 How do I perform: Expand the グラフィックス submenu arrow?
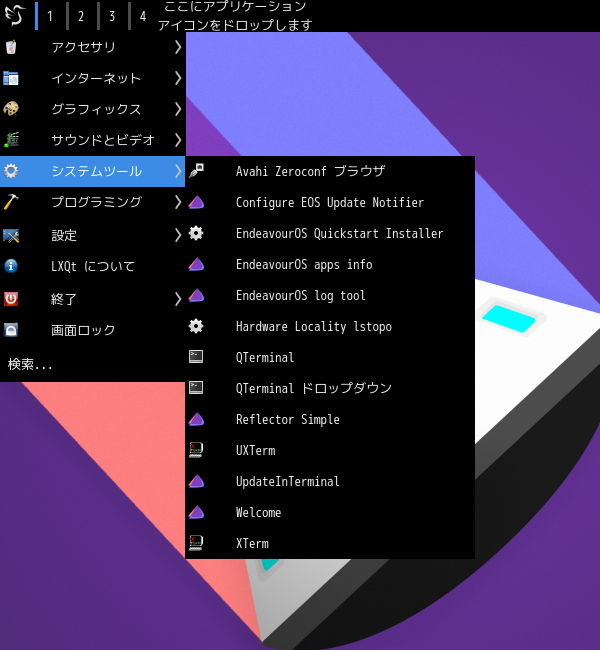coord(178,109)
